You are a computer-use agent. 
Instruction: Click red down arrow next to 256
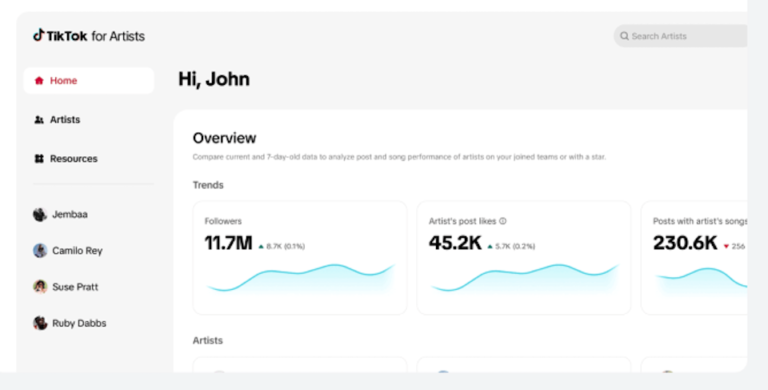coord(726,246)
